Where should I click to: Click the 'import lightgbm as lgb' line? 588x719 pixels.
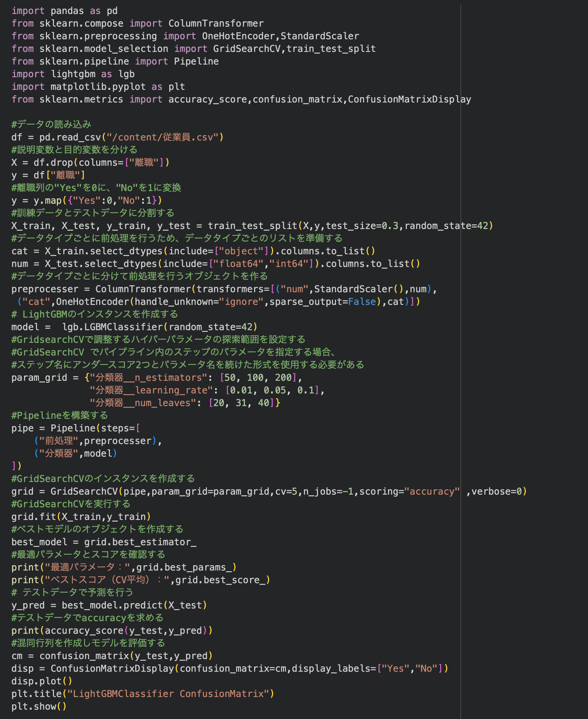(73, 74)
